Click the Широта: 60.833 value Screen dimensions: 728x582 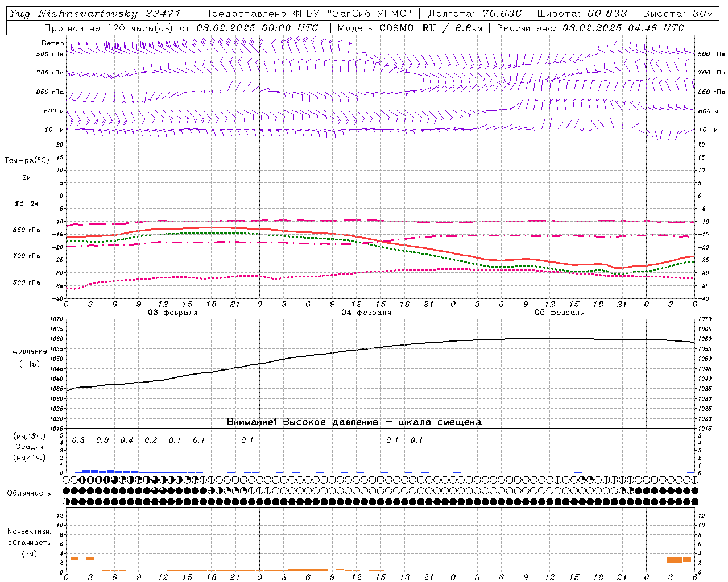coord(582,14)
